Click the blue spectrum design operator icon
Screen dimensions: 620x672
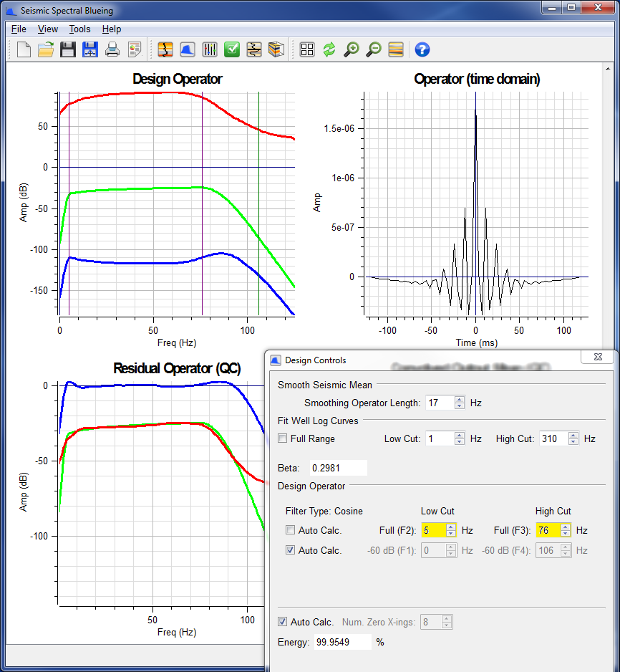coord(188,49)
